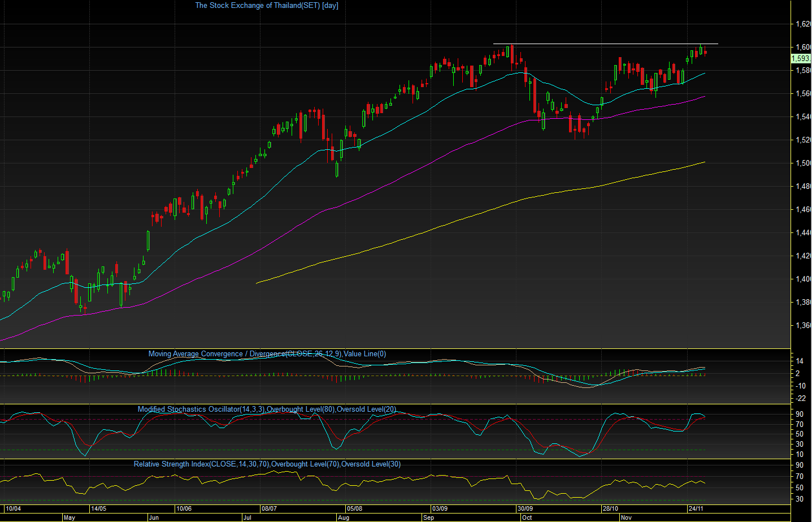This screenshot has height=522, width=812.
Task: Click the 10 value on Stochastics scale
Action: tap(800, 455)
